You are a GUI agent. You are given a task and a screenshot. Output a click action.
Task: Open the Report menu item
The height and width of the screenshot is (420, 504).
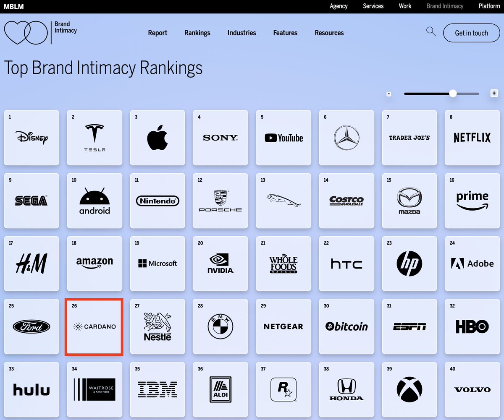tap(157, 33)
